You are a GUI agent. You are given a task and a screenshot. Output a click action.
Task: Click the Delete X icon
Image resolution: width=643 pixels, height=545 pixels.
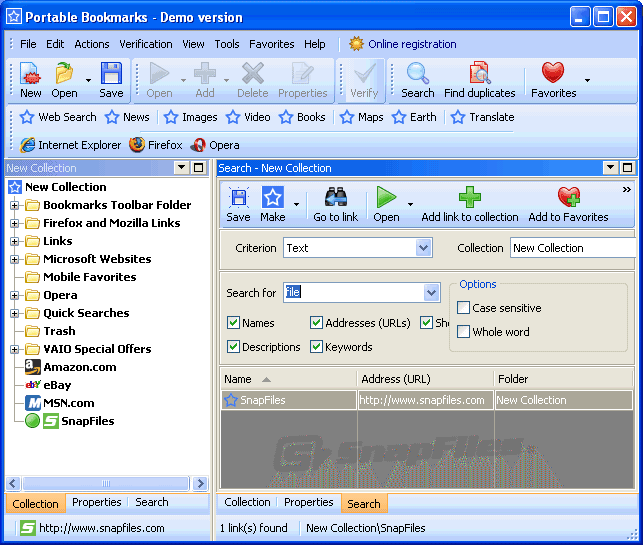click(253, 74)
